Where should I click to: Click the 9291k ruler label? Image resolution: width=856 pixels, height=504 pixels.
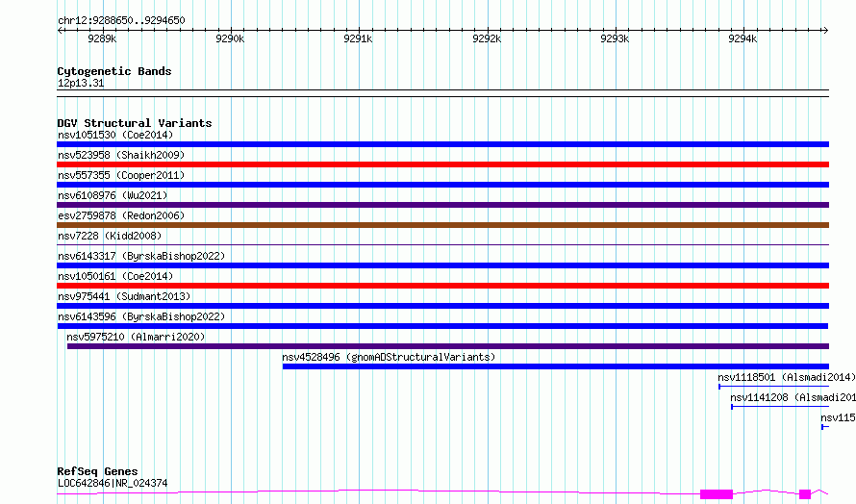(358, 38)
